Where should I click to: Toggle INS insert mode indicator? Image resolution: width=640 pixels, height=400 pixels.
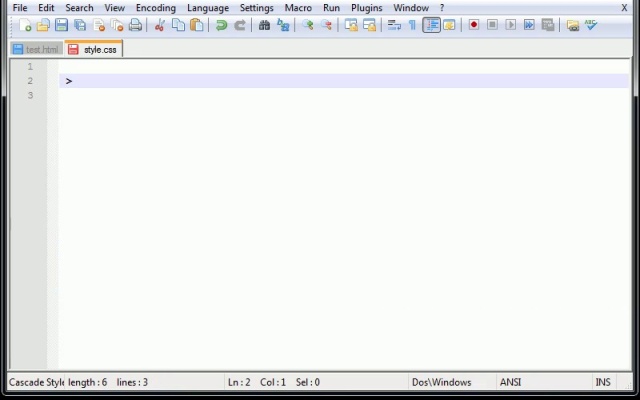603,382
